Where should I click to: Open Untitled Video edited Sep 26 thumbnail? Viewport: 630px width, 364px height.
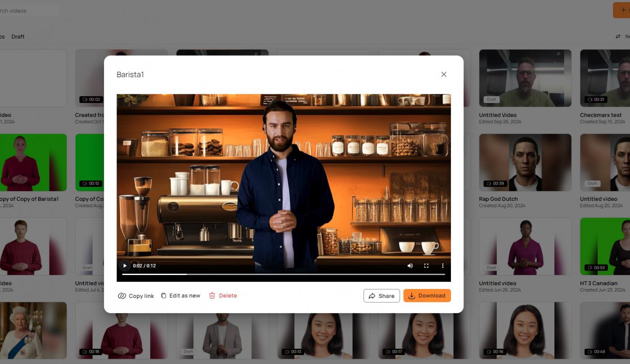tap(525, 78)
